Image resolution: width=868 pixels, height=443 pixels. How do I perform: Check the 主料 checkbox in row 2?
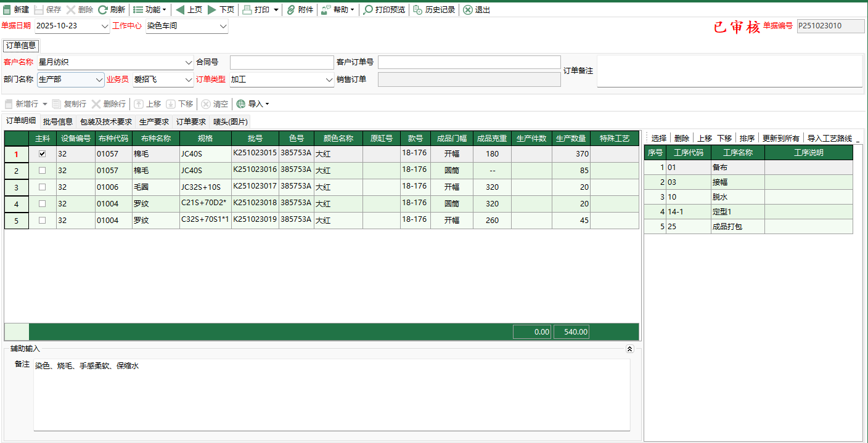pos(43,171)
